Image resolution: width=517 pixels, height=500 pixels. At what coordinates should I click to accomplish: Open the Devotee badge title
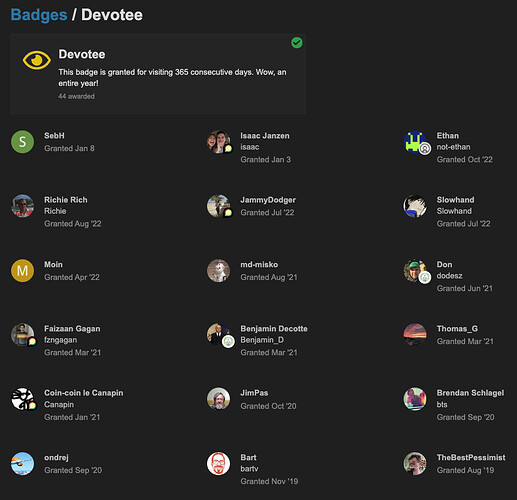[82, 54]
